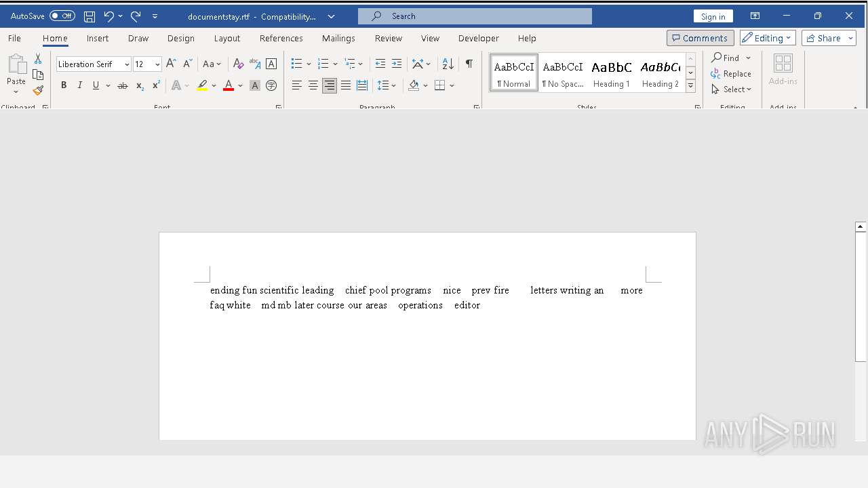
Task: Apply text highlight color
Action: coord(202,85)
